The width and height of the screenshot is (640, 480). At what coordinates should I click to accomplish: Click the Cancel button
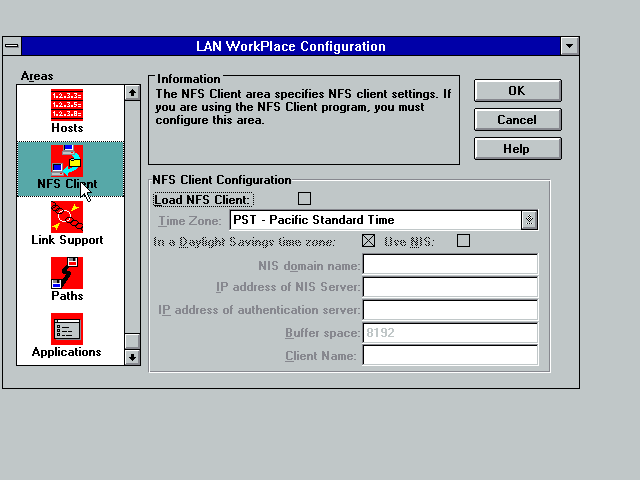tap(518, 120)
